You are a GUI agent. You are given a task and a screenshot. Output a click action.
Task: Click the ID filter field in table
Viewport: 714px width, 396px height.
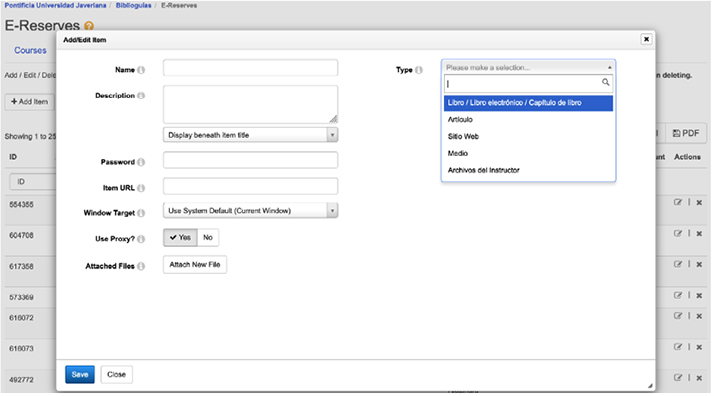point(32,182)
